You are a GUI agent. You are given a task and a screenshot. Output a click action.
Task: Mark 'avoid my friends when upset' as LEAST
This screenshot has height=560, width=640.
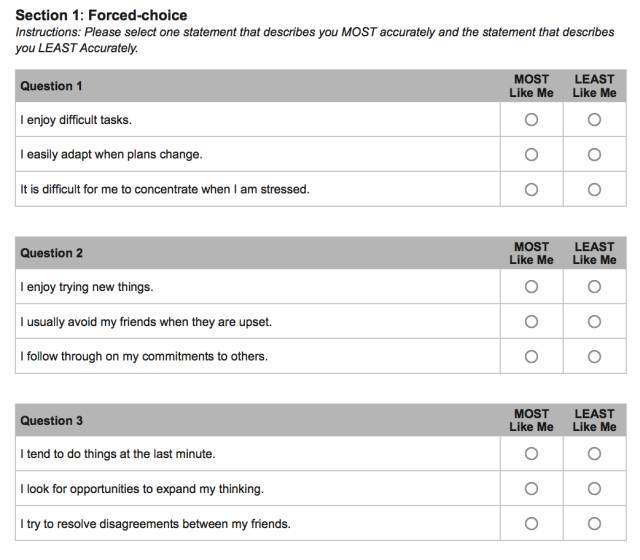[x=594, y=322]
